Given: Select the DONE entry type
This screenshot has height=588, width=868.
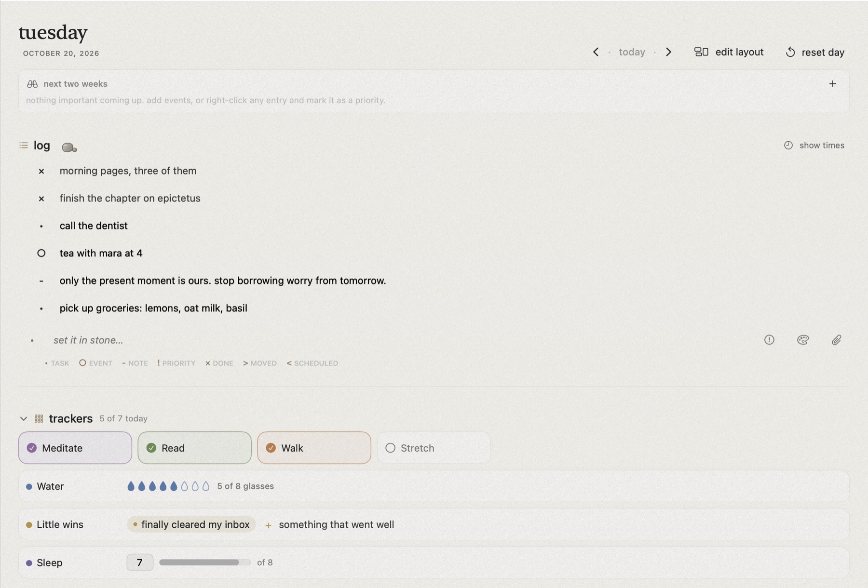Looking at the screenshot, I should (x=219, y=363).
